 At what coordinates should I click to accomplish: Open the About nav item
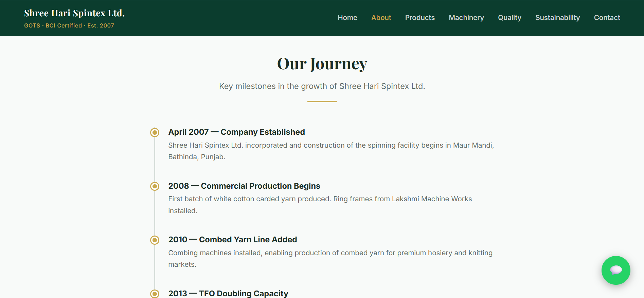[x=381, y=18]
